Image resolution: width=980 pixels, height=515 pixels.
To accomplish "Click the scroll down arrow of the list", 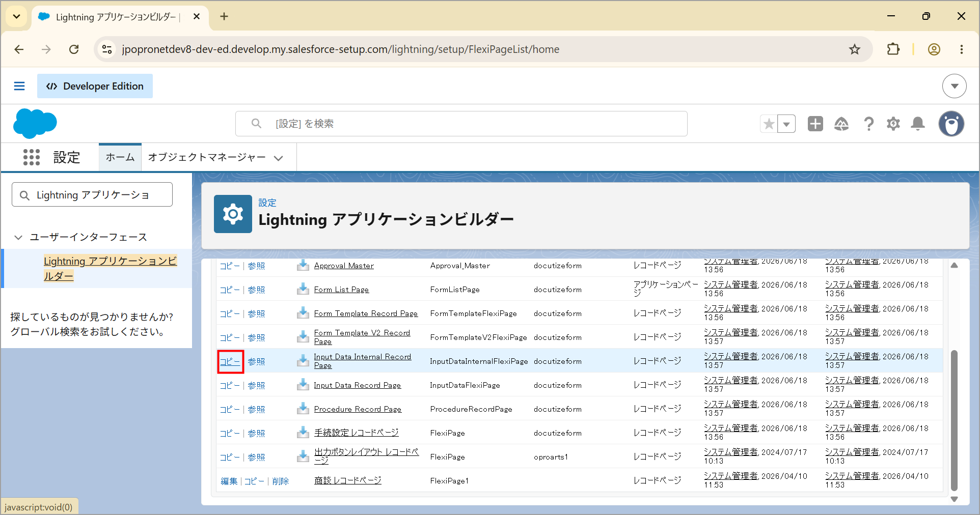I will pyautogui.click(x=954, y=499).
